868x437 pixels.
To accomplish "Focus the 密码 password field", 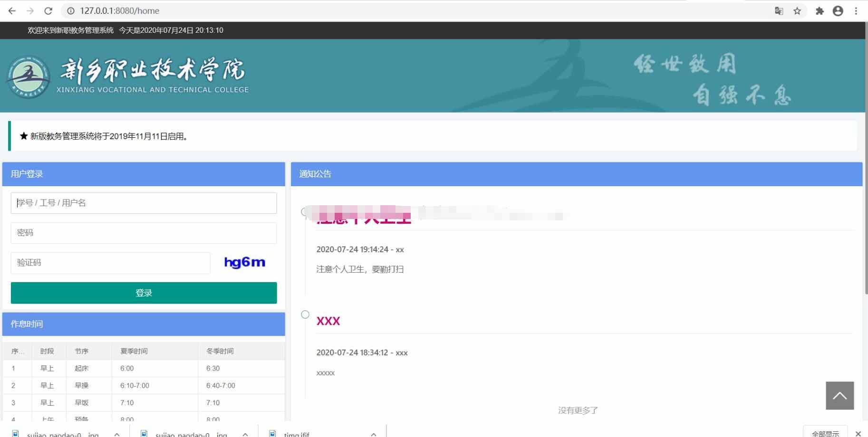I will click(144, 233).
